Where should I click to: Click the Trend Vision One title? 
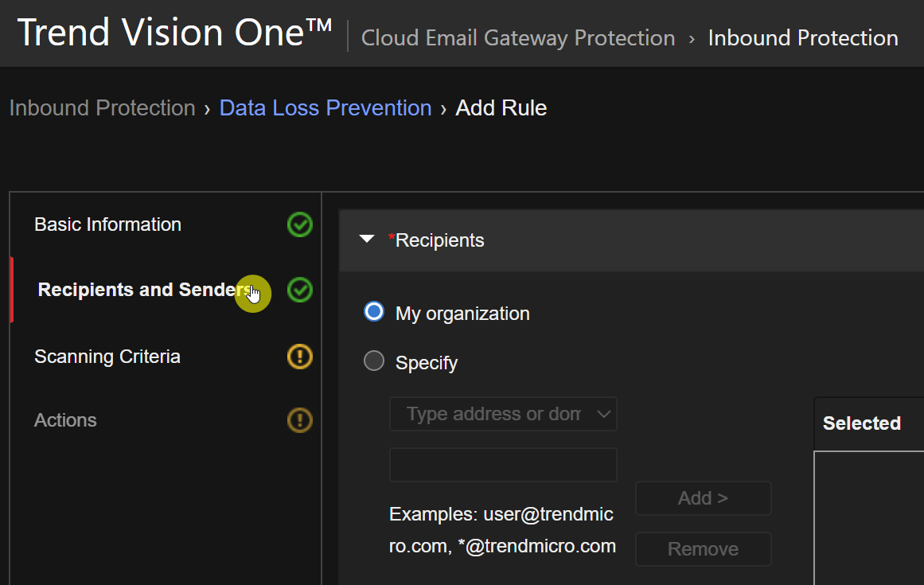[173, 33]
